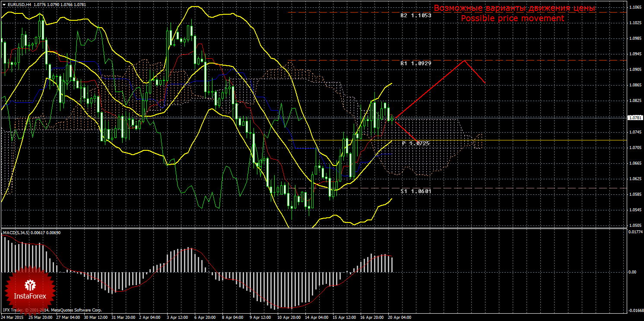Click the MetaQuotes Software Corp. copyright text
Viewport: 644px width, 321px height.
tap(76, 310)
